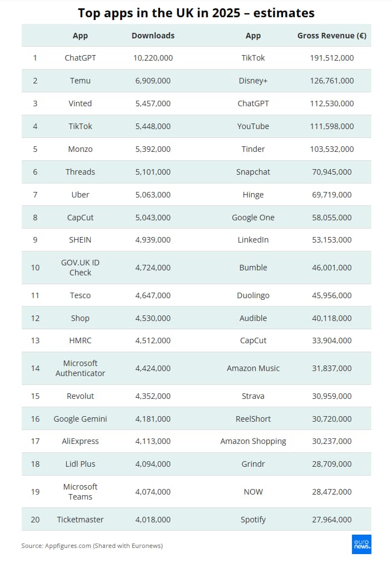Click the chart title text
The height and width of the screenshot is (563, 392).
[x=196, y=13]
